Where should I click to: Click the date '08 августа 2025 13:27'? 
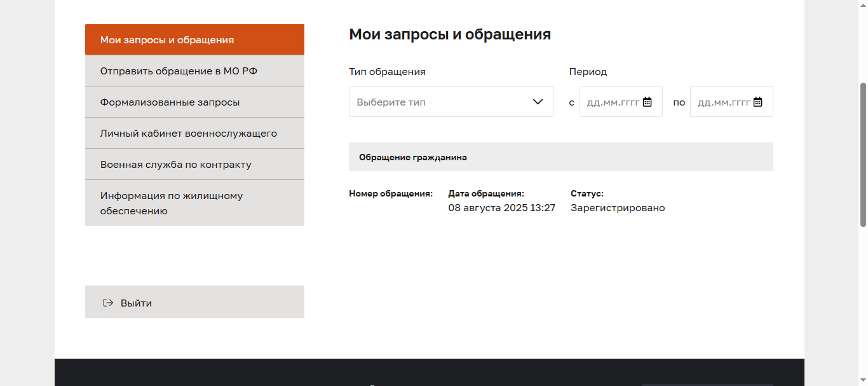(x=501, y=208)
